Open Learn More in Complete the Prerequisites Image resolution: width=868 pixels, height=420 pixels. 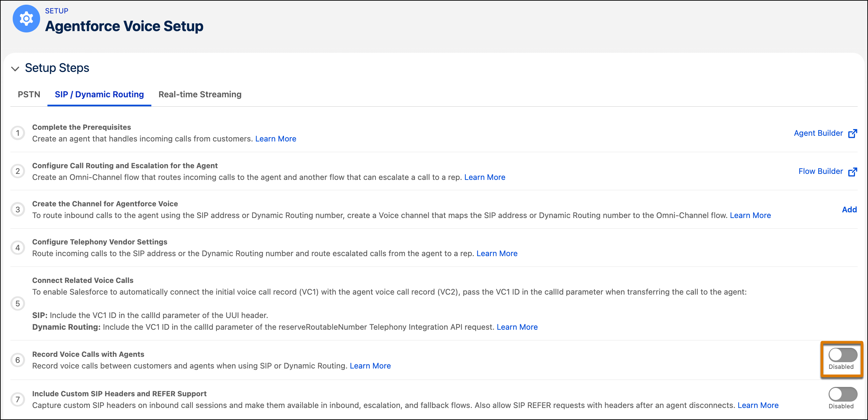click(x=276, y=139)
